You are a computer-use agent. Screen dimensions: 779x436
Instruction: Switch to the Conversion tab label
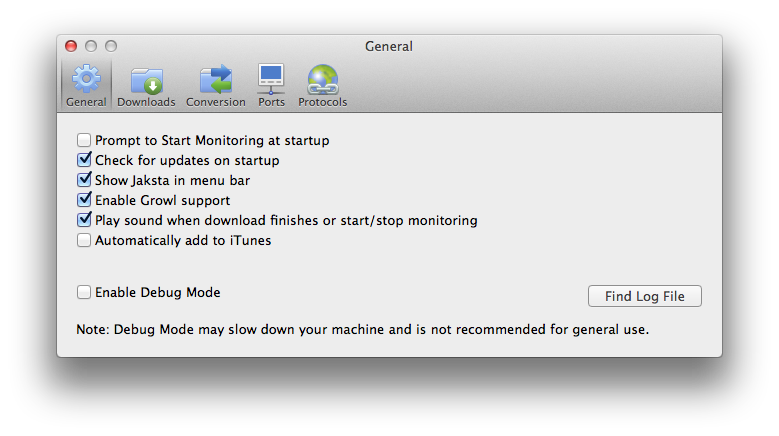[x=215, y=102]
